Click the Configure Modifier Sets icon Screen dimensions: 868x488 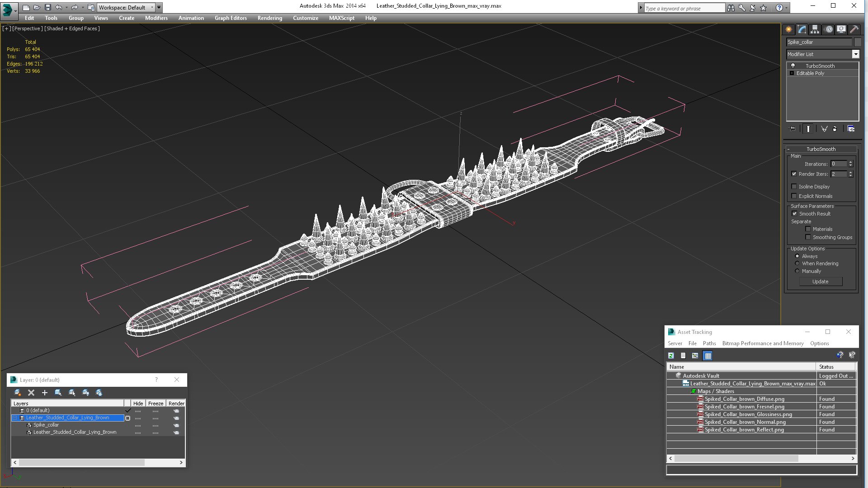coord(851,129)
